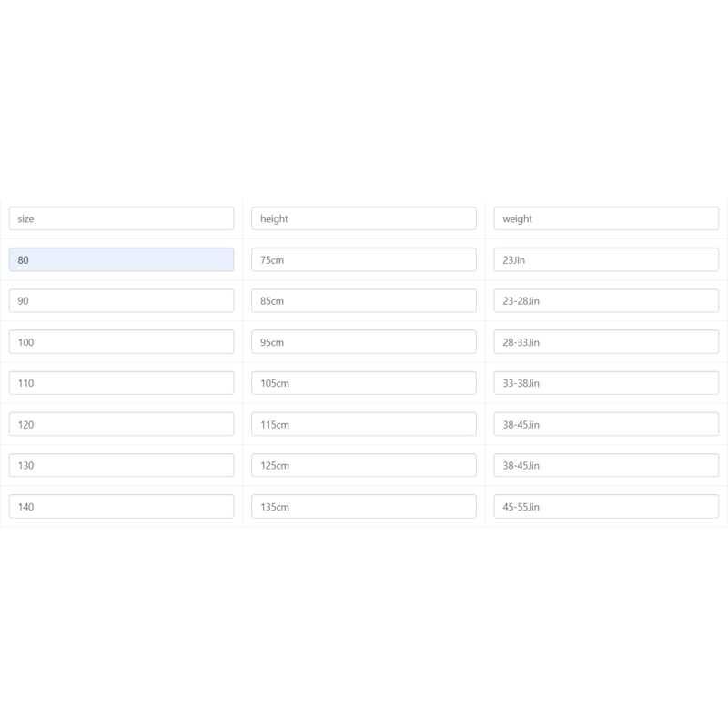Click the weight field showing 45-55Jin
This screenshot has height=728, width=728.
[x=606, y=507]
